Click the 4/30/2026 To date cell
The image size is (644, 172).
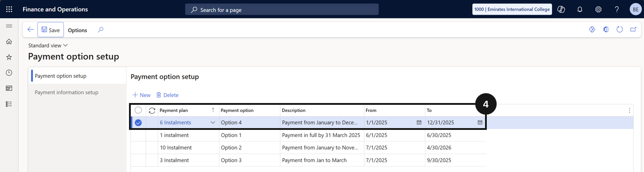coord(455,148)
